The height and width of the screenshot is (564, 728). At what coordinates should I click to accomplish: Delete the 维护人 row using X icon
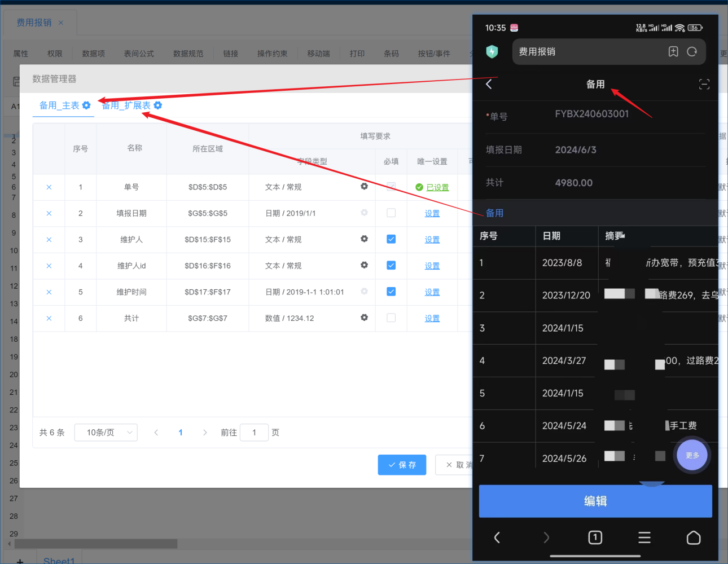pos(49,240)
